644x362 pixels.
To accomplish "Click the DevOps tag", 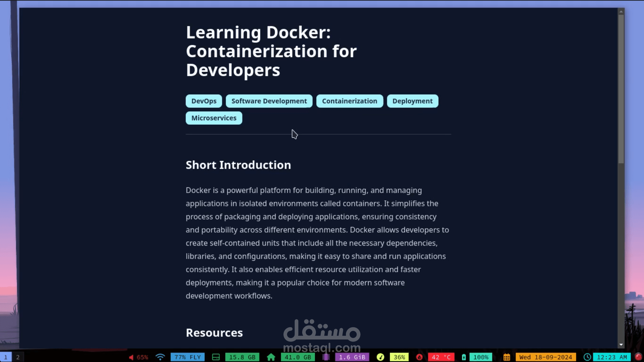I will click(x=204, y=101).
